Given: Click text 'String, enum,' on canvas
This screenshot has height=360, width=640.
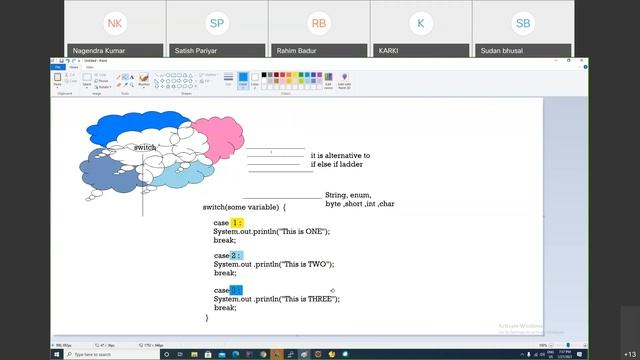Looking at the screenshot, I should (x=348, y=195).
